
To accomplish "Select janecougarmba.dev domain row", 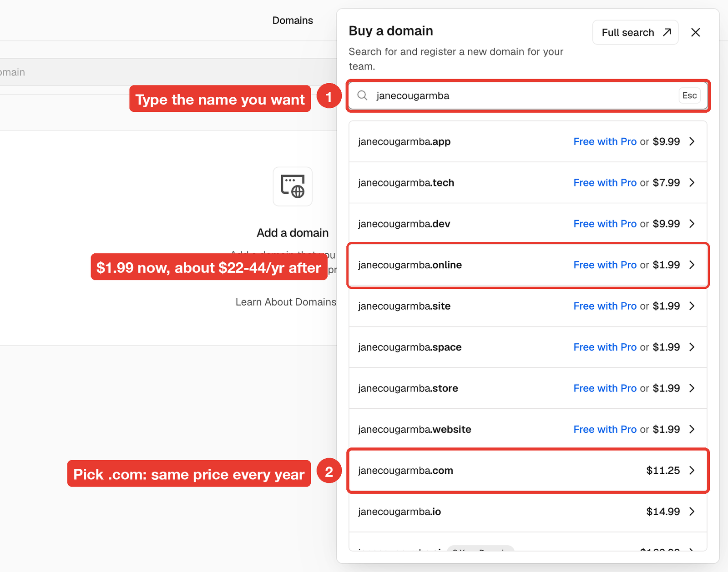I will [528, 224].
